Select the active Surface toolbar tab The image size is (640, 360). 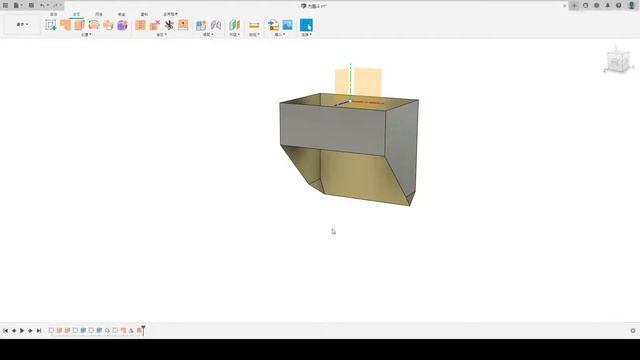(76, 14)
